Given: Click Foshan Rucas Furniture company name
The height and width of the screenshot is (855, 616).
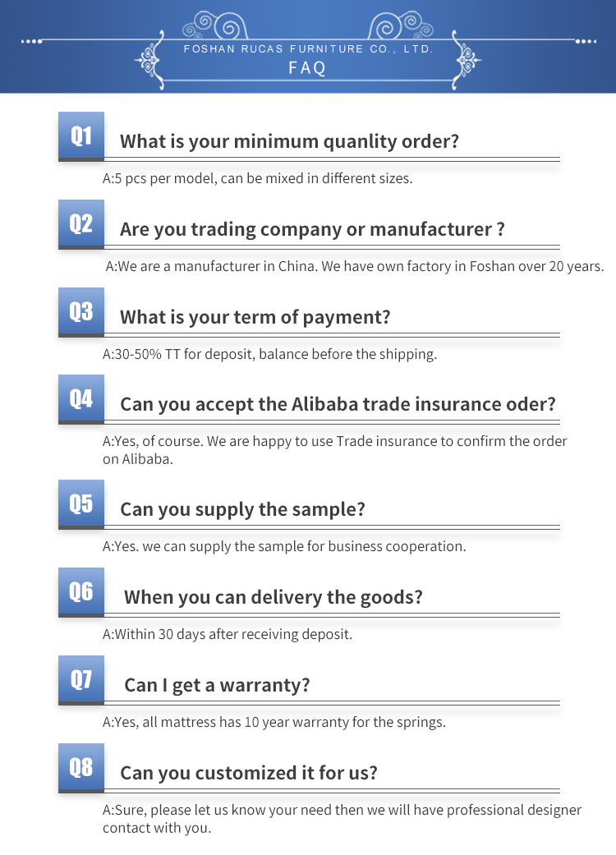Looking at the screenshot, I should tap(307, 49).
